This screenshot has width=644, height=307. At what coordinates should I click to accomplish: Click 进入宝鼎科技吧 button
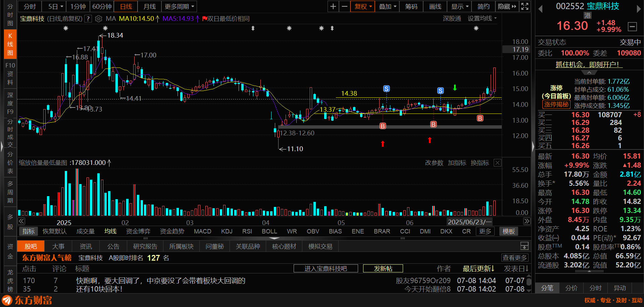[x=326, y=268]
